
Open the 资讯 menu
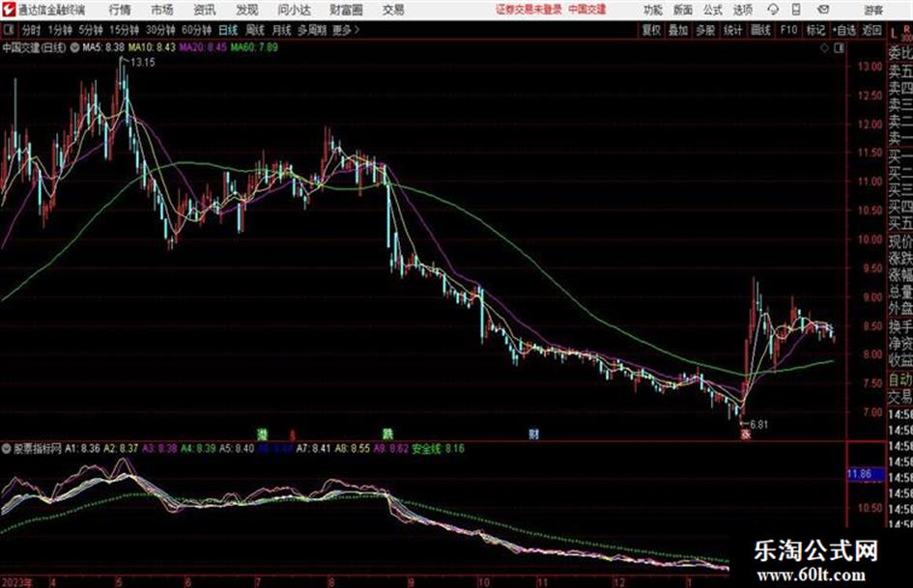pyautogui.click(x=205, y=10)
